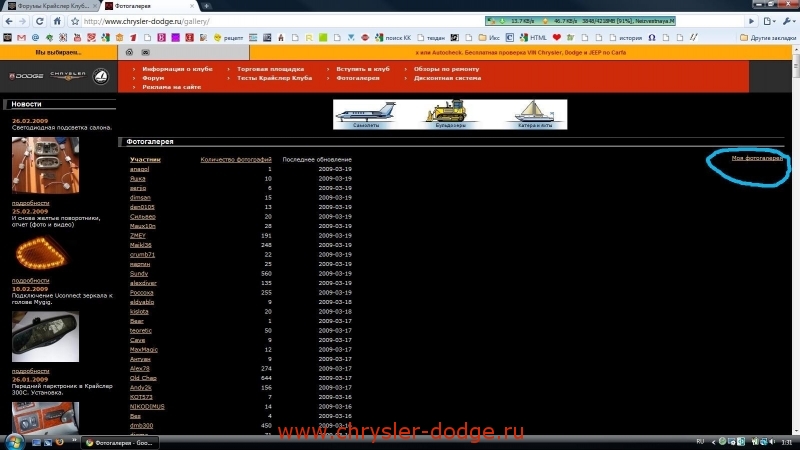Open the yellow turn signal news thumbnail

point(41,253)
